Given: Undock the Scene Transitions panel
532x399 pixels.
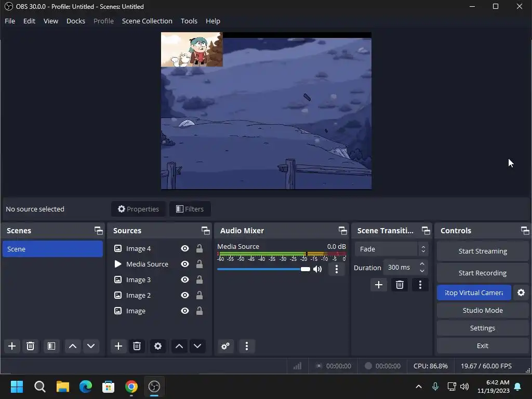Looking at the screenshot, I should tap(426, 231).
